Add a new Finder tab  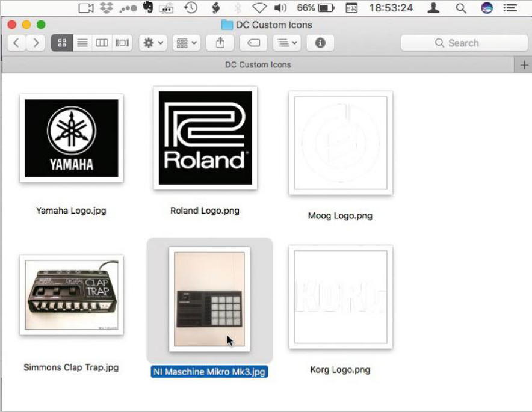(524, 64)
